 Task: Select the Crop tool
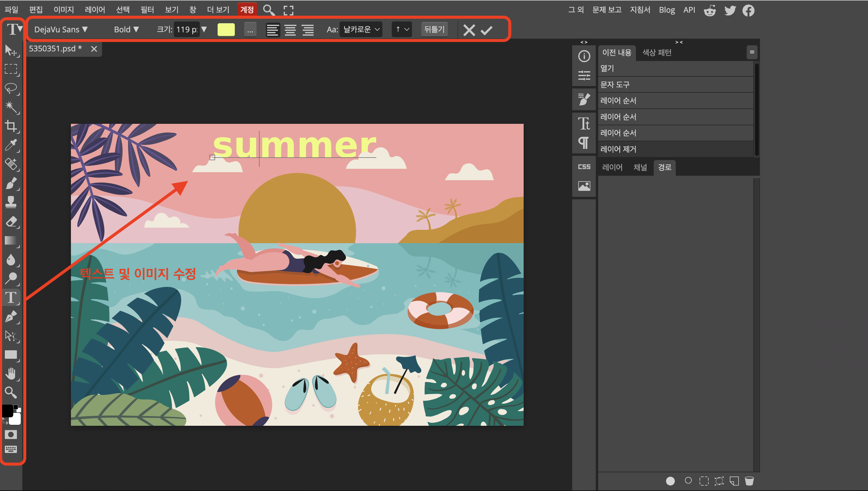pyautogui.click(x=11, y=126)
